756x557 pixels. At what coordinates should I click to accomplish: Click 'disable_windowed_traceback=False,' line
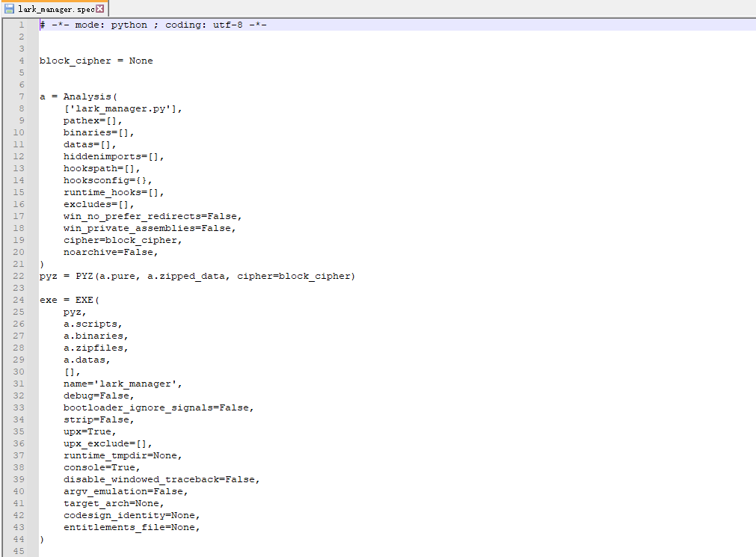[x=162, y=479]
